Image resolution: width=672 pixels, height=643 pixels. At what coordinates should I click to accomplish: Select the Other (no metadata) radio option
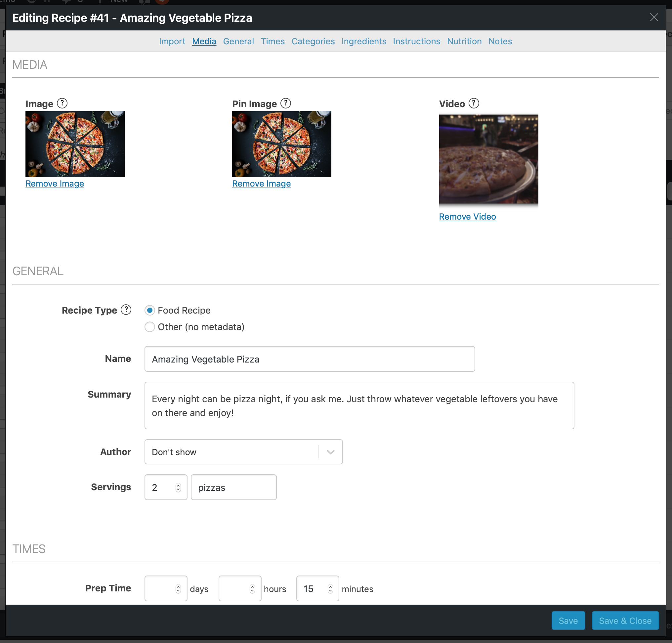pos(149,327)
